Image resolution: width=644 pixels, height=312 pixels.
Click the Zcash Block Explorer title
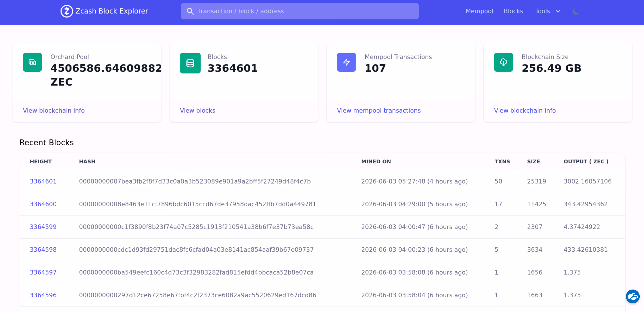point(112,11)
